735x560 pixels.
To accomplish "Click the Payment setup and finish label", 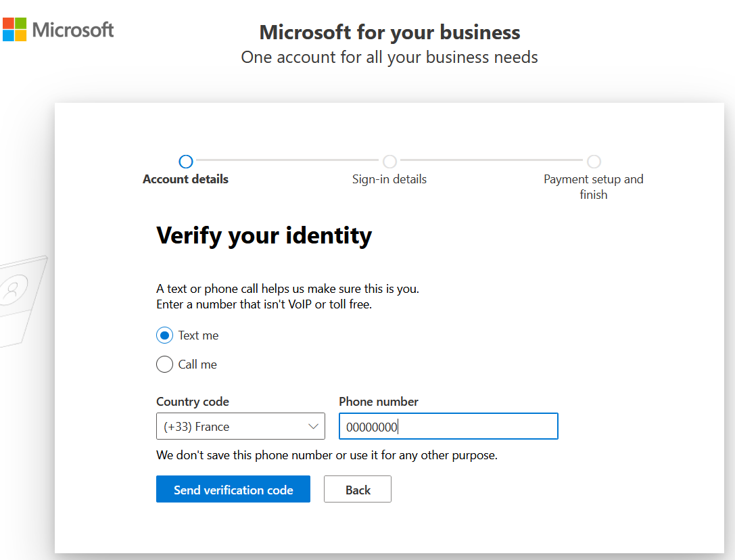I will (594, 187).
